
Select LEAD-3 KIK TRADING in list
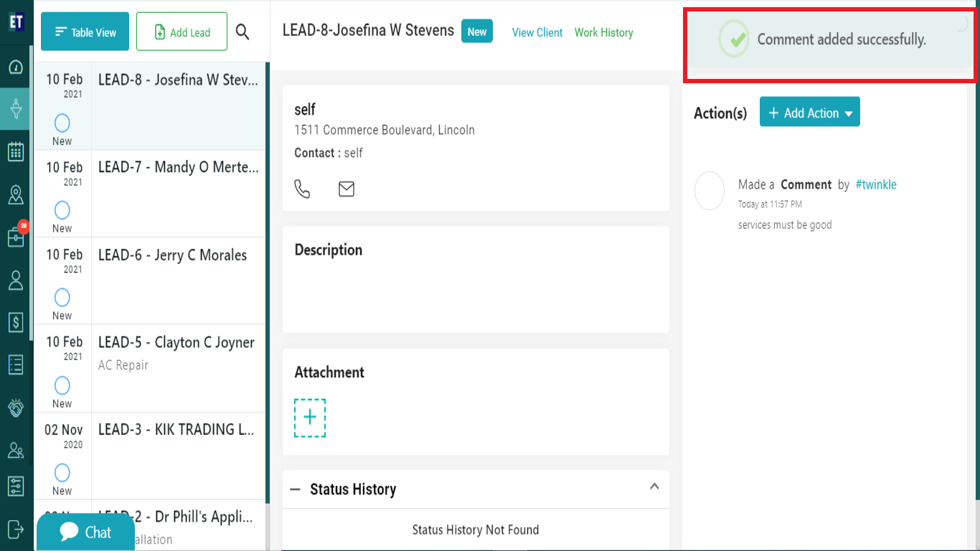150,456
